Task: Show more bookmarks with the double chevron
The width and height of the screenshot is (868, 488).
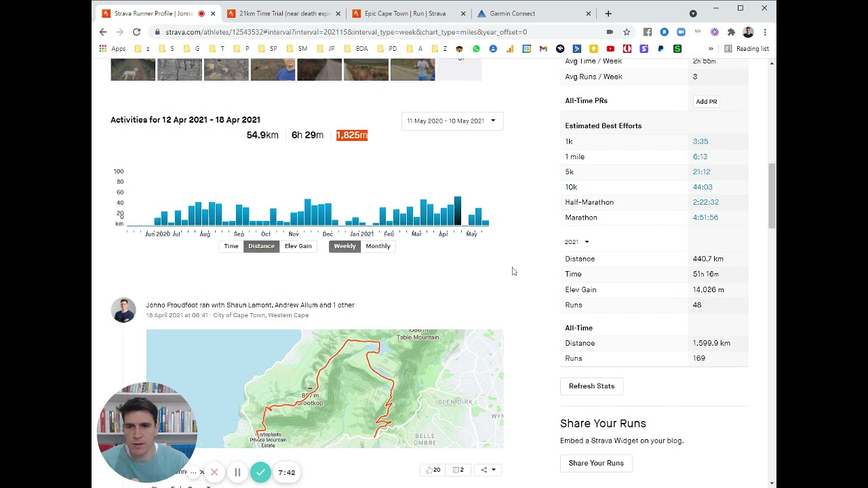Action: point(711,49)
